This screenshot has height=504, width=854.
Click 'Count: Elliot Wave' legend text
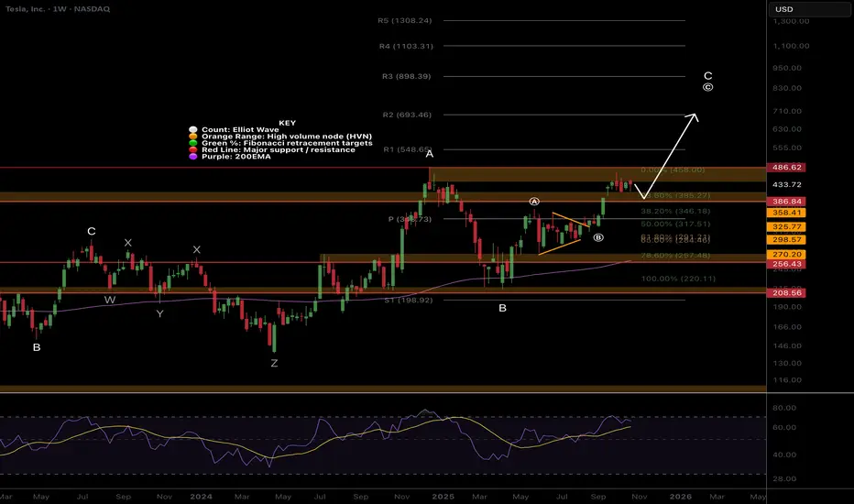click(240, 130)
